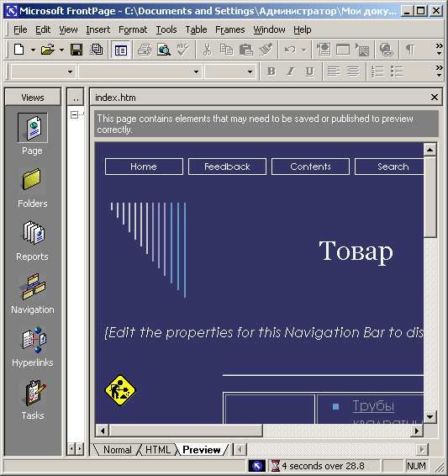
Task: Toggle the Folder List toolbar button
Action: pyautogui.click(x=120, y=50)
